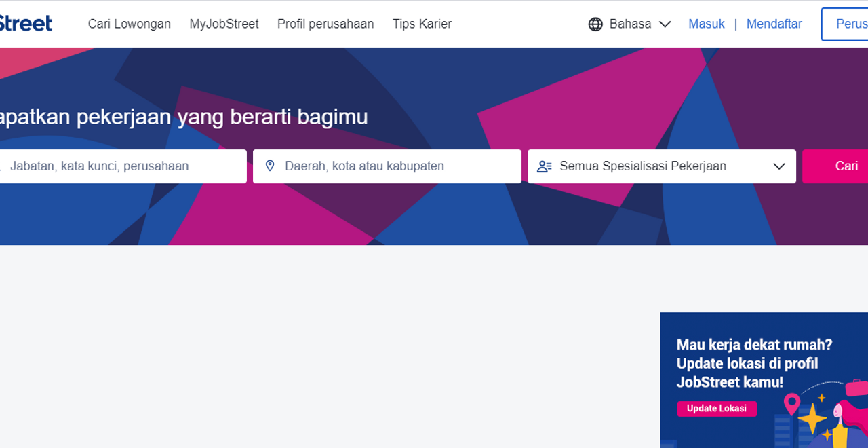Click the person icon beside Semua Spesialisasi Pekerjaan
The height and width of the screenshot is (448, 868).
click(545, 166)
